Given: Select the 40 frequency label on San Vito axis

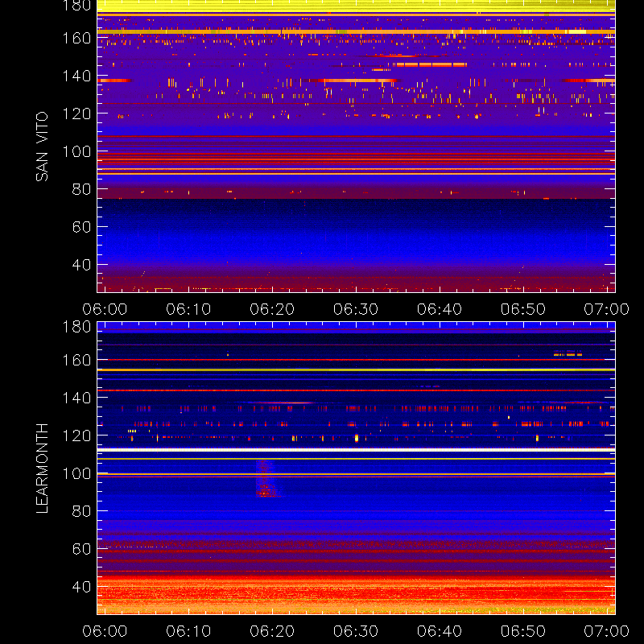Looking at the screenshot, I should [82, 265].
